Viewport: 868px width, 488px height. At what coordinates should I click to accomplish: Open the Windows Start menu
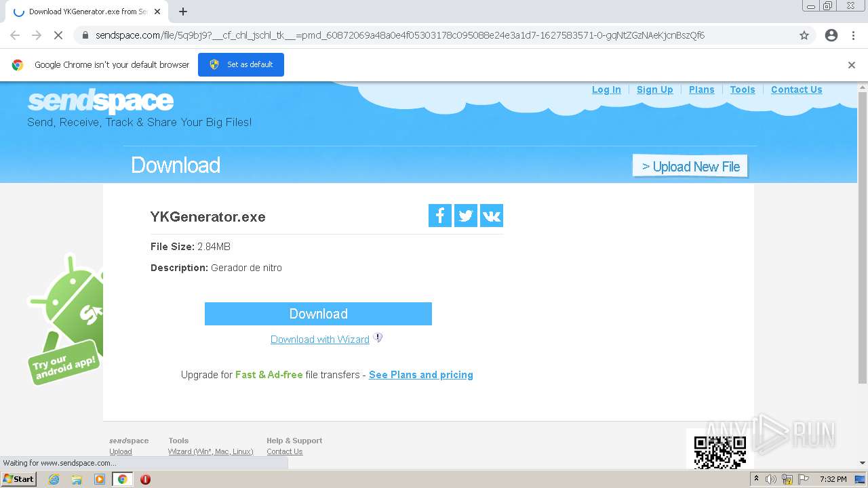click(19, 479)
